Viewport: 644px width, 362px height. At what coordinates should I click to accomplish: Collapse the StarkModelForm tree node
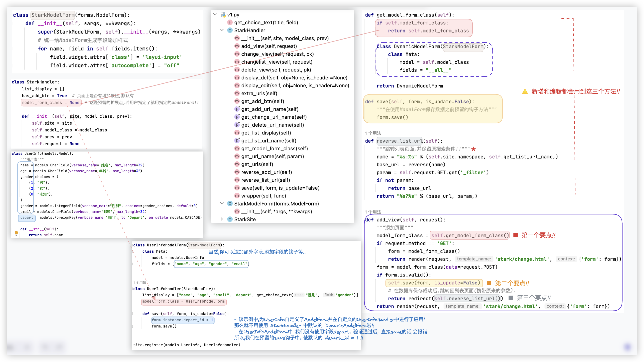(x=222, y=203)
